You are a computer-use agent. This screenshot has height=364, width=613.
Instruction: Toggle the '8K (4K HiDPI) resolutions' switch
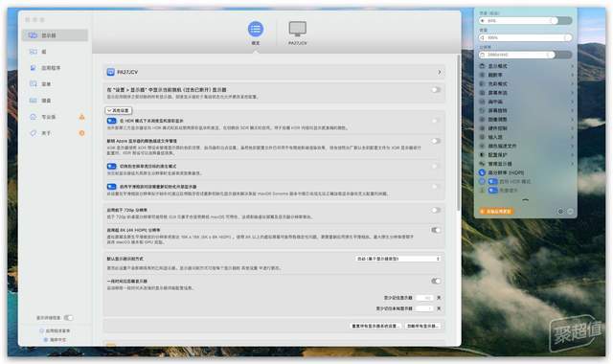point(436,230)
